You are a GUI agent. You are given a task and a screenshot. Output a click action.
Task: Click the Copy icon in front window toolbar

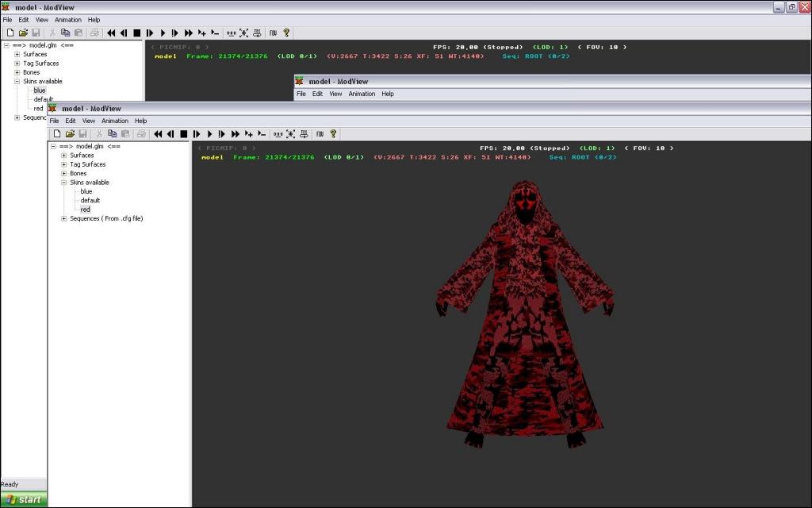tap(112, 134)
